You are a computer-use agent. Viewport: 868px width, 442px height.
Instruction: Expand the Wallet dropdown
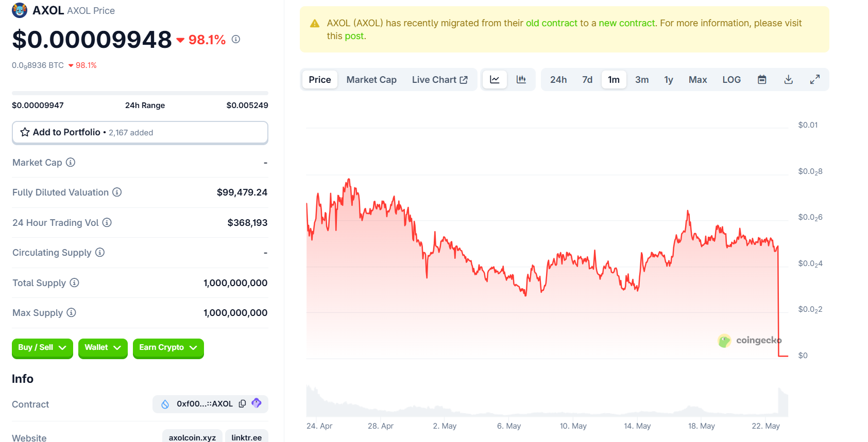point(103,348)
